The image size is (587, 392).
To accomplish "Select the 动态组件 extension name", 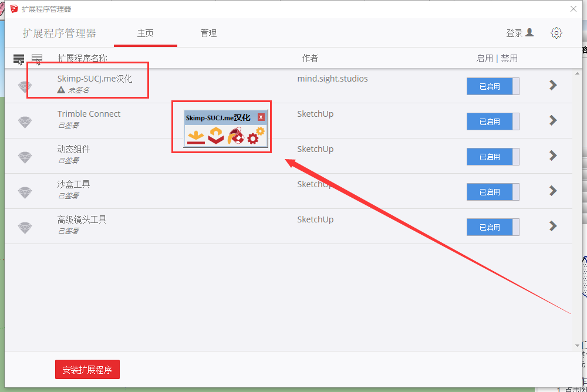I will [73, 149].
